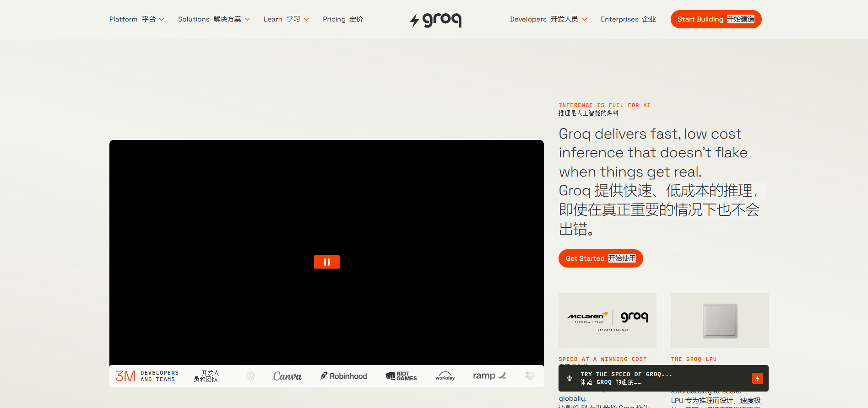Click the Speed at a Winning Cost heading
Screen dimensions: 868x408
tap(602, 360)
